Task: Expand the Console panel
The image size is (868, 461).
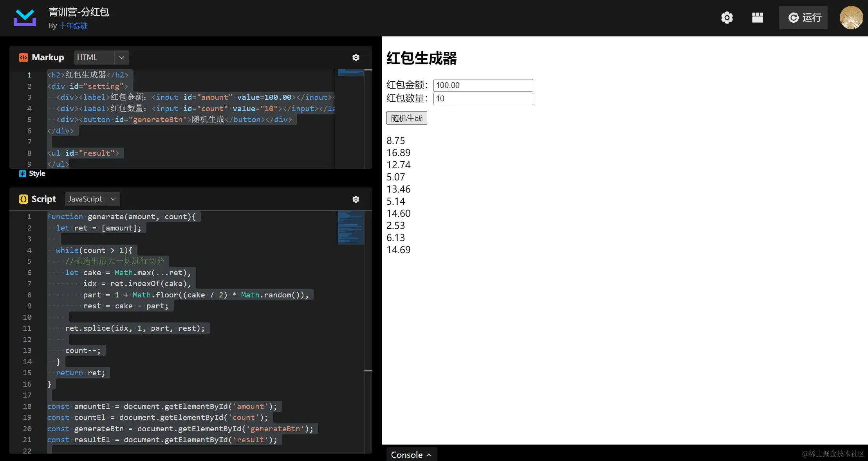Action: [411, 455]
